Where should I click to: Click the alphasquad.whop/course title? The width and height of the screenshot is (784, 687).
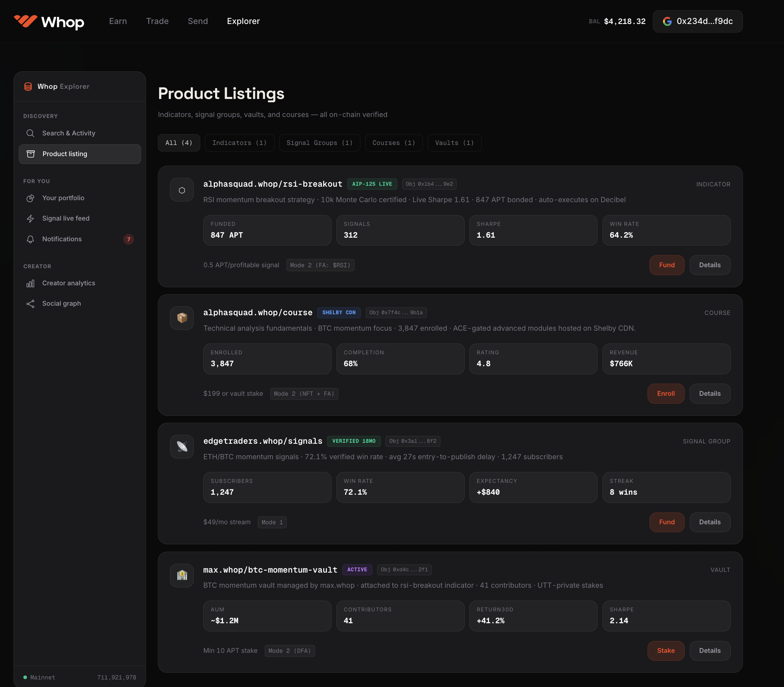[258, 313]
